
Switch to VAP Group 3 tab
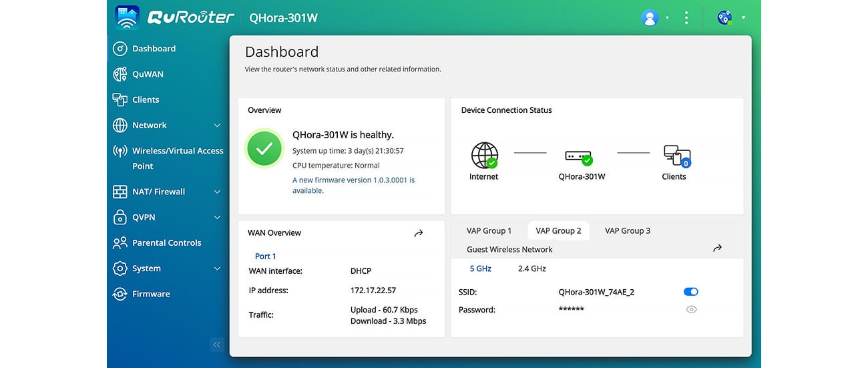click(628, 230)
